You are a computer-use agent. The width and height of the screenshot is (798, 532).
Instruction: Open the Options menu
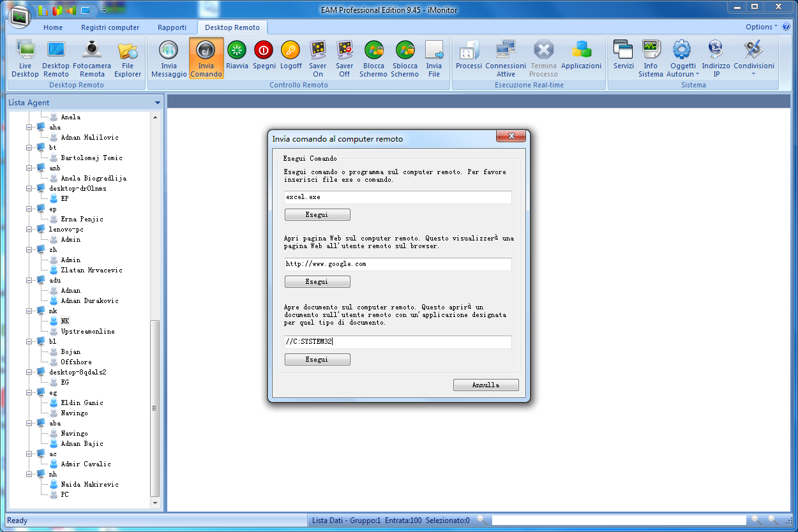[x=761, y=27]
